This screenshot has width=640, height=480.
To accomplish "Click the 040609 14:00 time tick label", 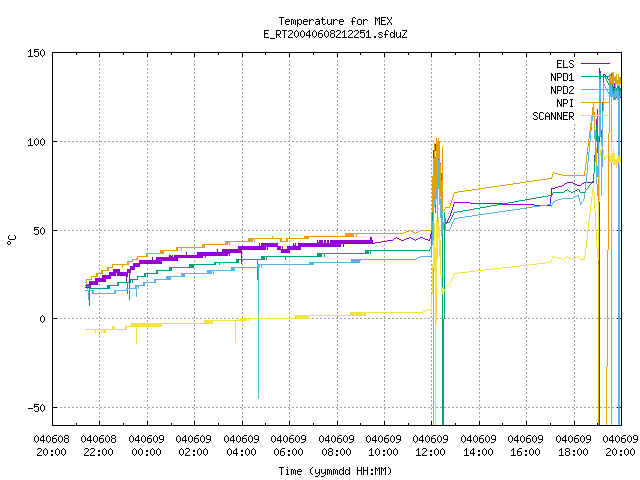I will (x=479, y=446).
